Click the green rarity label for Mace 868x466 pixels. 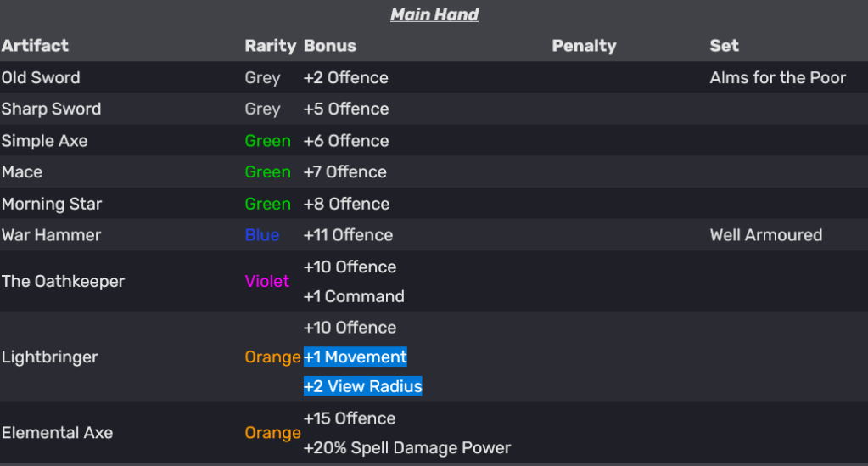[x=267, y=172]
